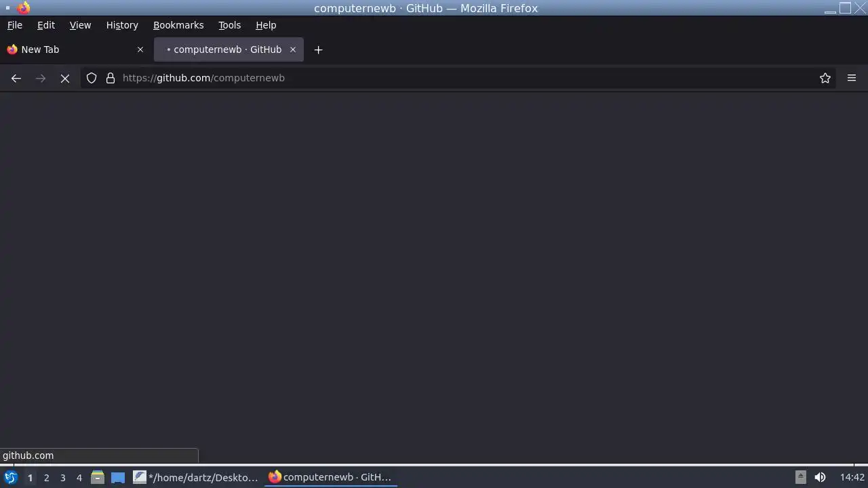Open the window menu dot in the title bar

[7, 8]
